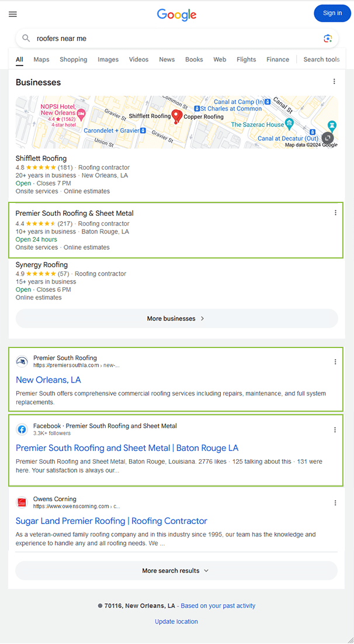Click the red Shifflett Roofing map pin

175,115
